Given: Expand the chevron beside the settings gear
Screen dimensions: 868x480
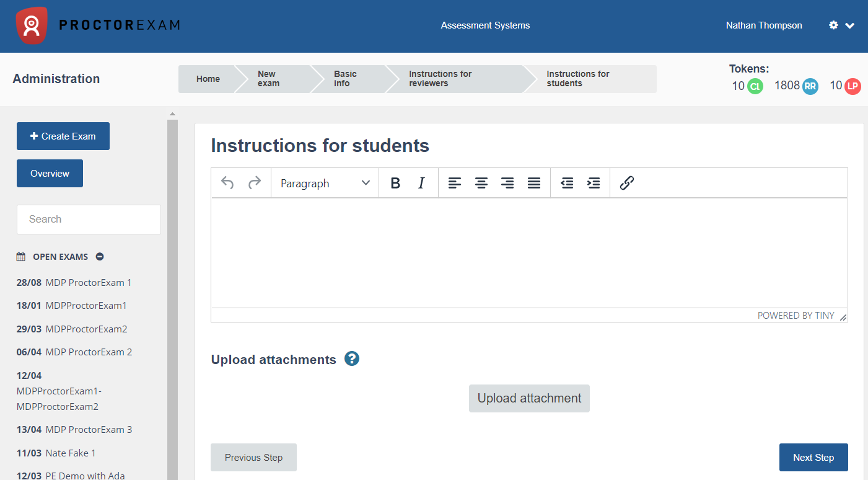Looking at the screenshot, I should pyautogui.click(x=850, y=25).
